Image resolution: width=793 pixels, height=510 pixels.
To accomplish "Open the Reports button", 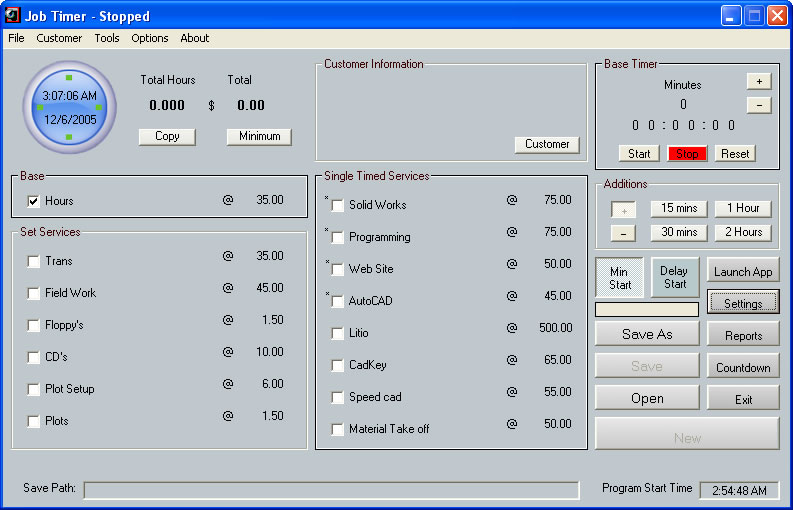I will coord(743,335).
